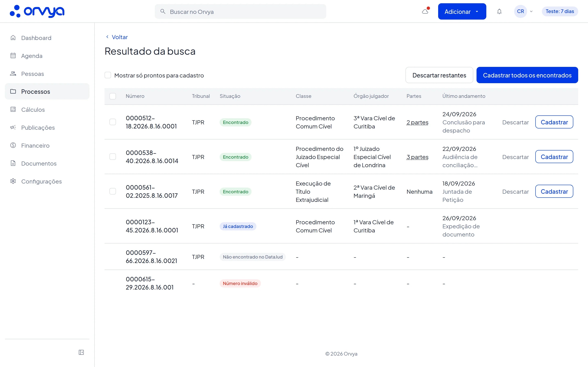Click the notification bell icon
Image resolution: width=588 pixels, height=367 pixels.
499,11
